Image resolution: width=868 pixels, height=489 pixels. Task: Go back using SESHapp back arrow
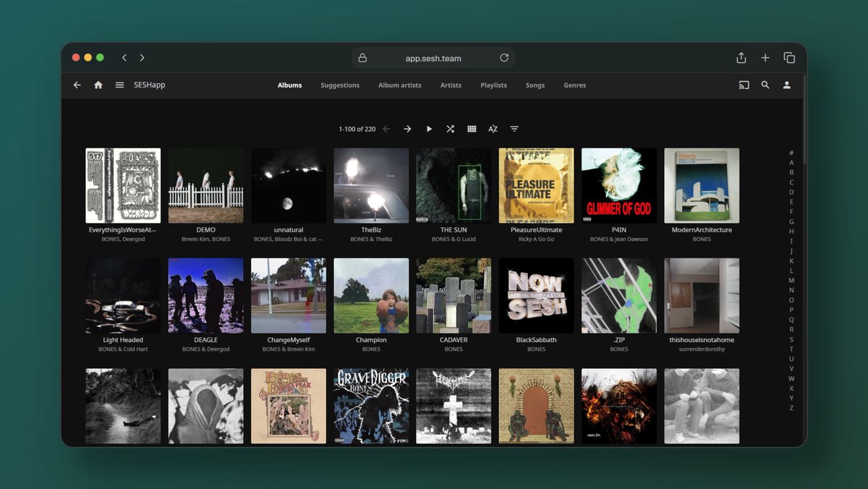point(77,85)
